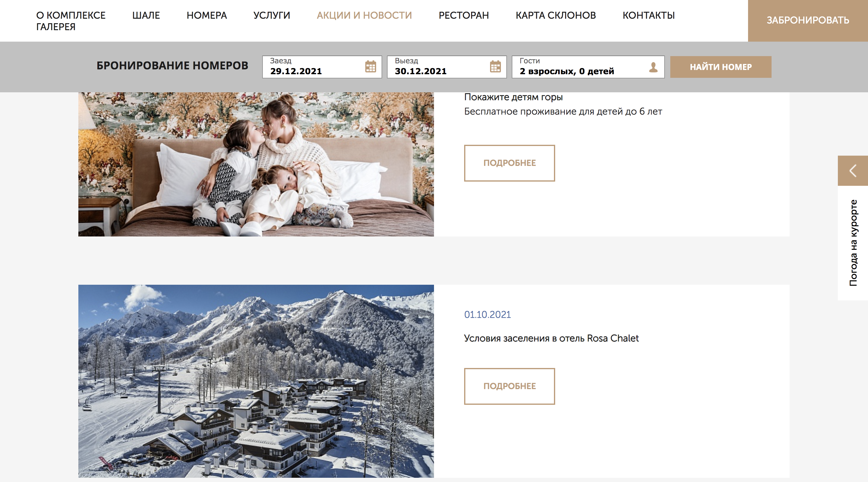This screenshot has height=482, width=868.
Task: Open the Гости guest selector dropdown
Action: point(588,67)
